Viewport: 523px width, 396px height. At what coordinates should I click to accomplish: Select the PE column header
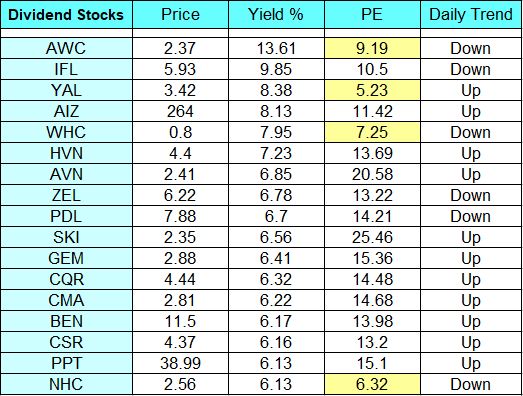tap(372, 15)
